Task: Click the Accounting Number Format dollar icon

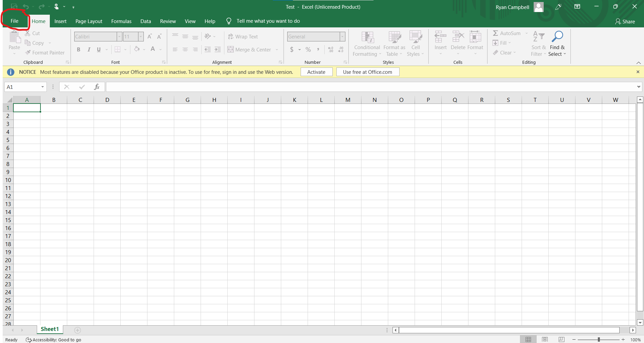Action: (x=292, y=49)
